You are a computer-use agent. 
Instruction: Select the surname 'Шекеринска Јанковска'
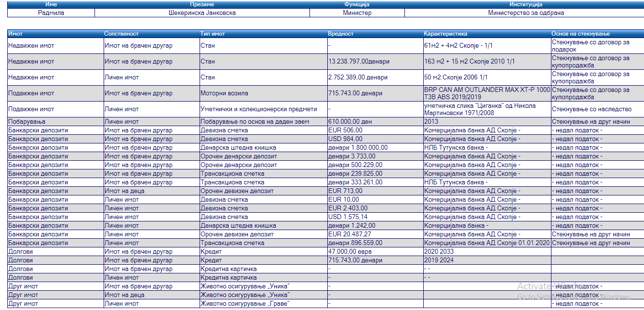202,13
